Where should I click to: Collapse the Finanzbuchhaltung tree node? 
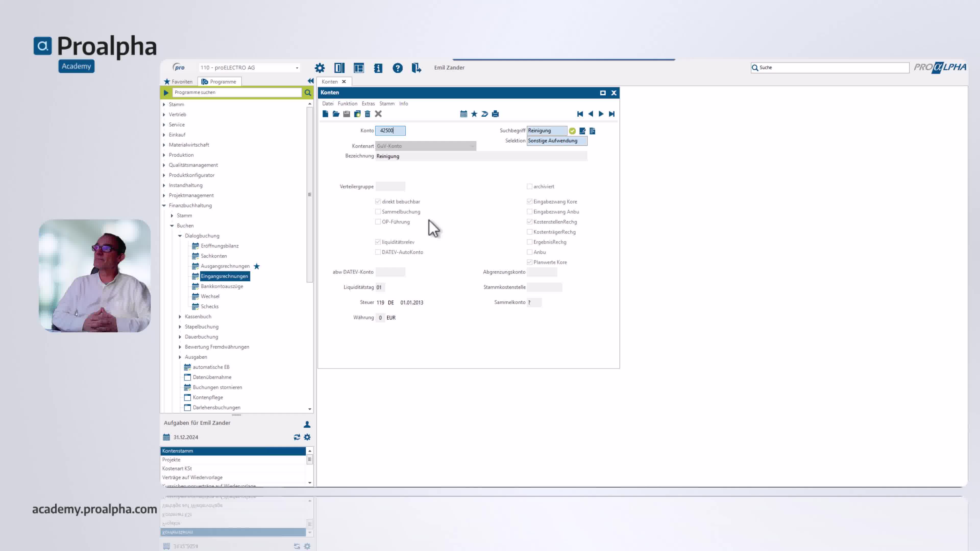coord(164,205)
